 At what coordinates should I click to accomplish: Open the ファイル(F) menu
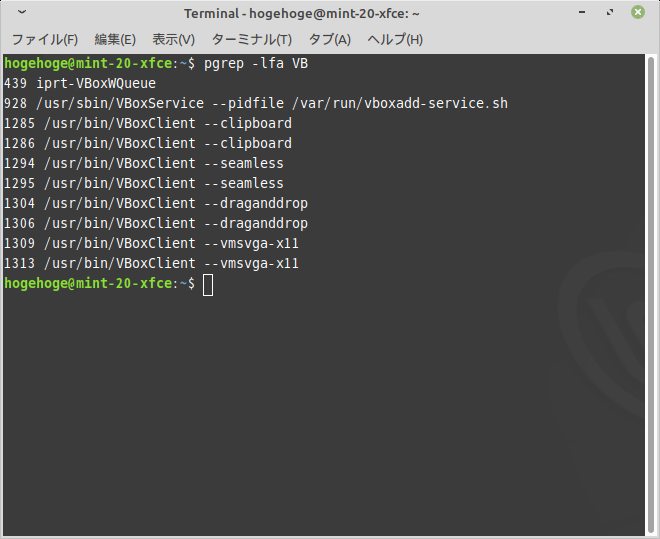pos(45,40)
